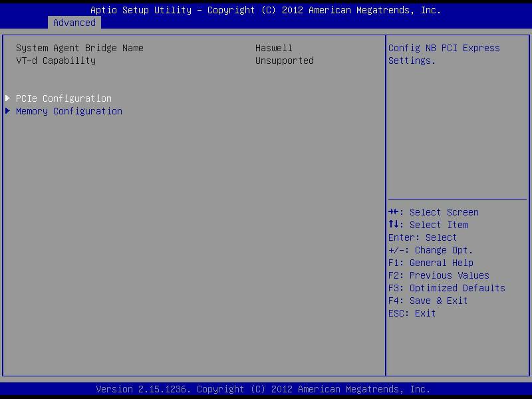Click the Version 2.15.1236 footer text
Screen dimensions: 532x399
point(263,389)
